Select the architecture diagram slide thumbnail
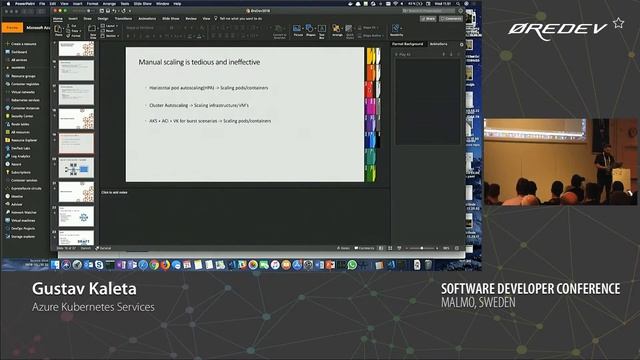This screenshot has height=360, width=640. point(76,167)
